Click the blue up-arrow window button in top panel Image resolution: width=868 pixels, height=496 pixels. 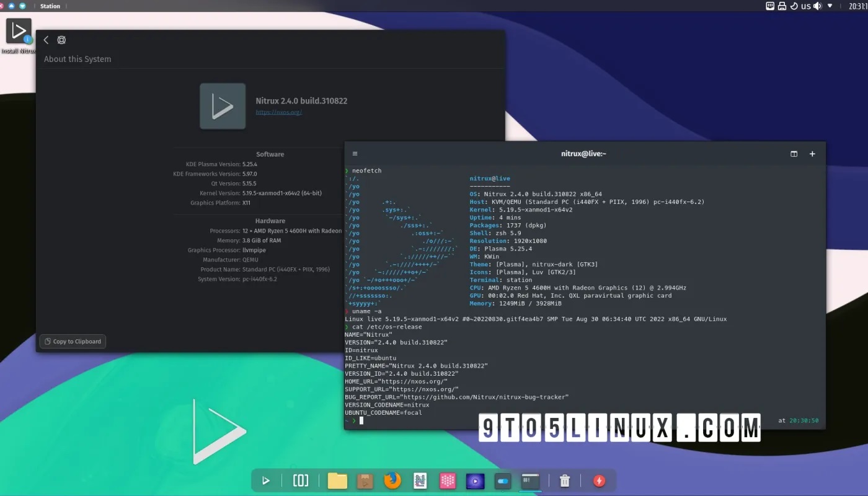pos(11,6)
